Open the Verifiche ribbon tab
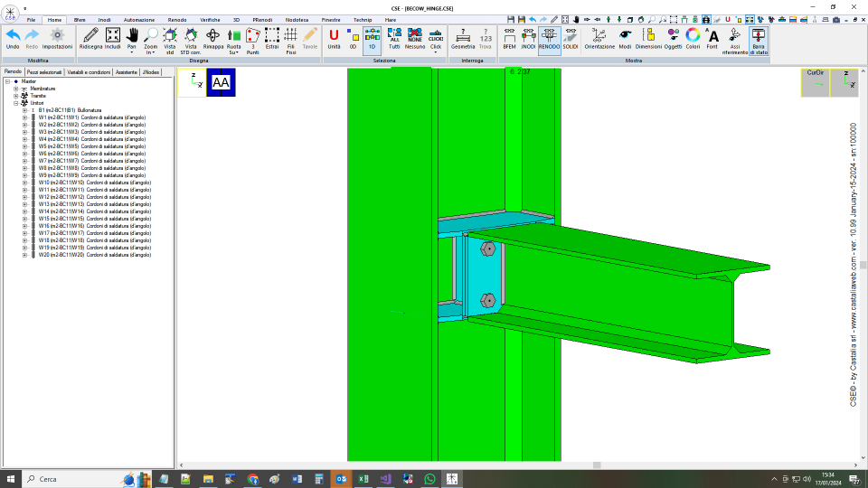 point(210,20)
